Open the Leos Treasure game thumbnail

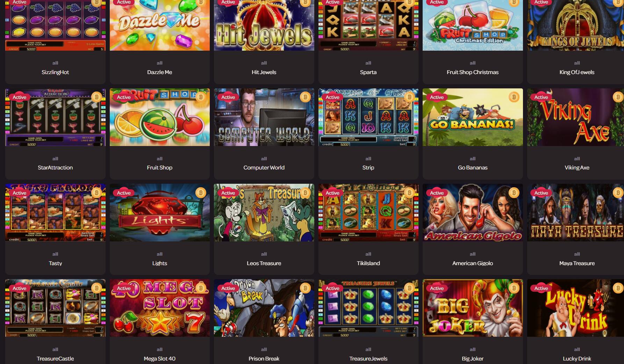click(x=264, y=212)
